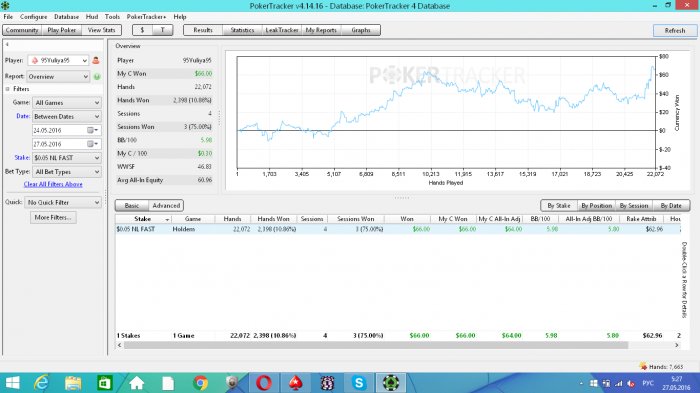Click the horizontal scrollbar under the results table
This screenshot has height=393, width=700.
tap(376, 345)
